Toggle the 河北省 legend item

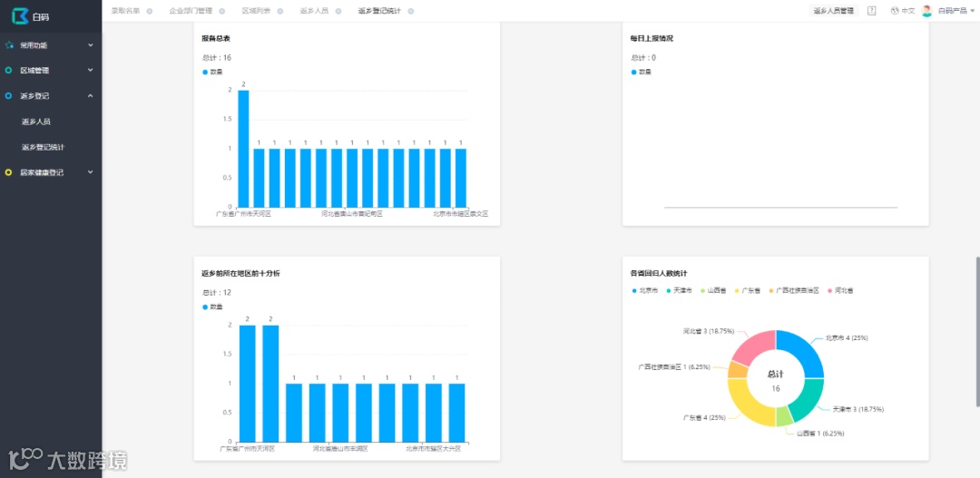coord(840,290)
